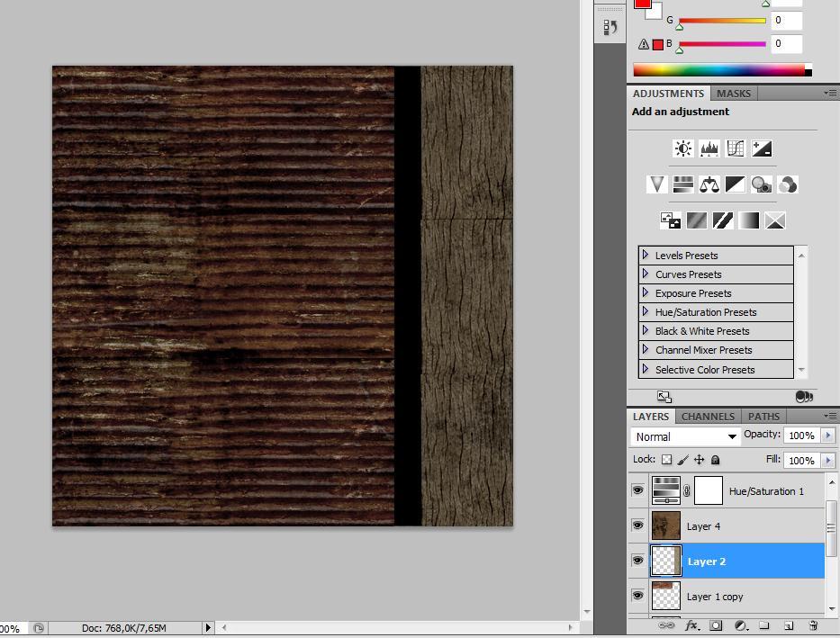Open the layer style fx menu
Viewport: 840px width, 638px height.
(691, 625)
